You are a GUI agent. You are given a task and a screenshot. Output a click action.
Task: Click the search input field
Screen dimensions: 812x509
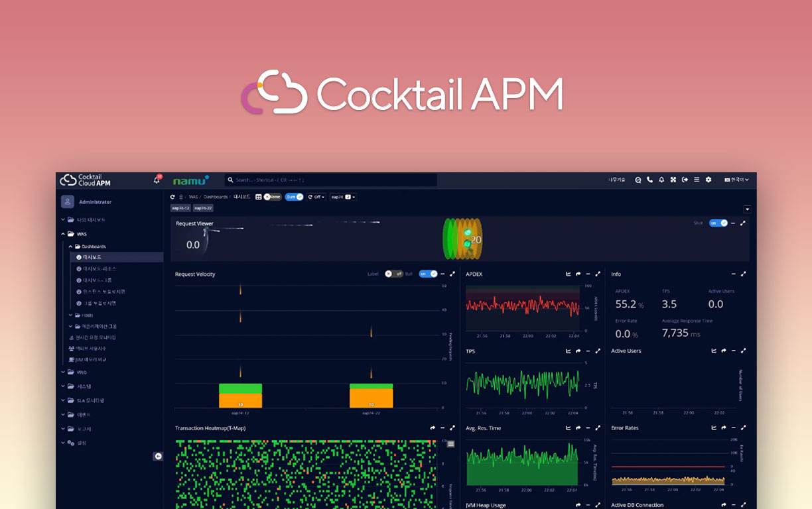tap(332, 180)
